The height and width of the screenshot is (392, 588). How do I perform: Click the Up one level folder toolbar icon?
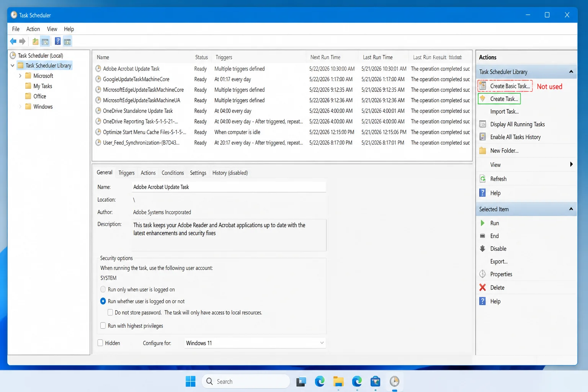point(36,41)
